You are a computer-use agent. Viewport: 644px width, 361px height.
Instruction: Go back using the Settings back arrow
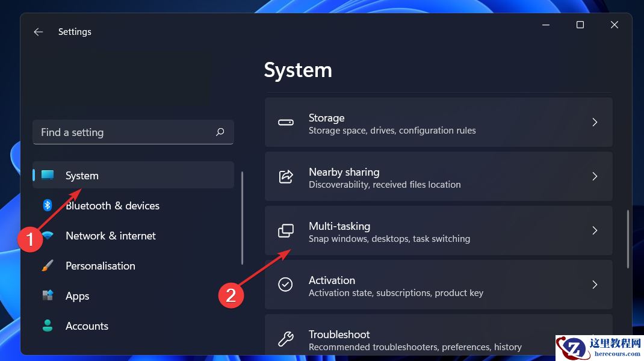click(x=38, y=32)
